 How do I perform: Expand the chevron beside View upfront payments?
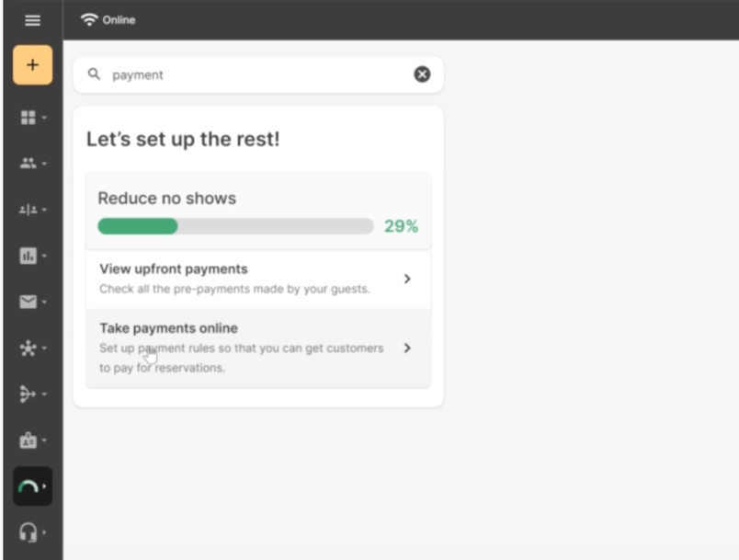click(x=407, y=278)
